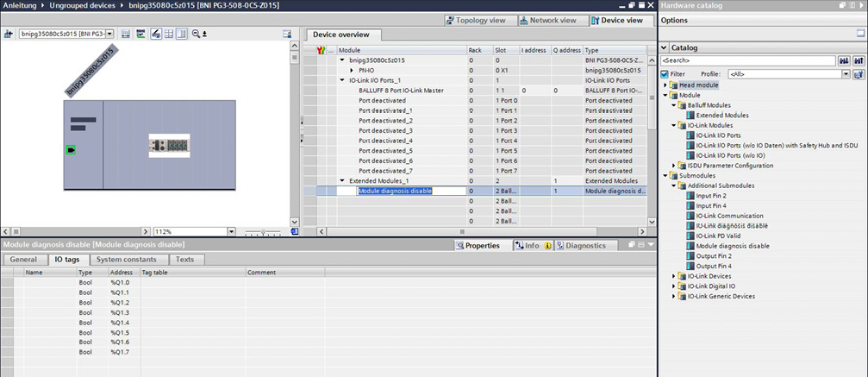This screenshot has width=868, height=377.
Task: Select the Input Pin 2 submodule icon
Action: coord(690,196)
